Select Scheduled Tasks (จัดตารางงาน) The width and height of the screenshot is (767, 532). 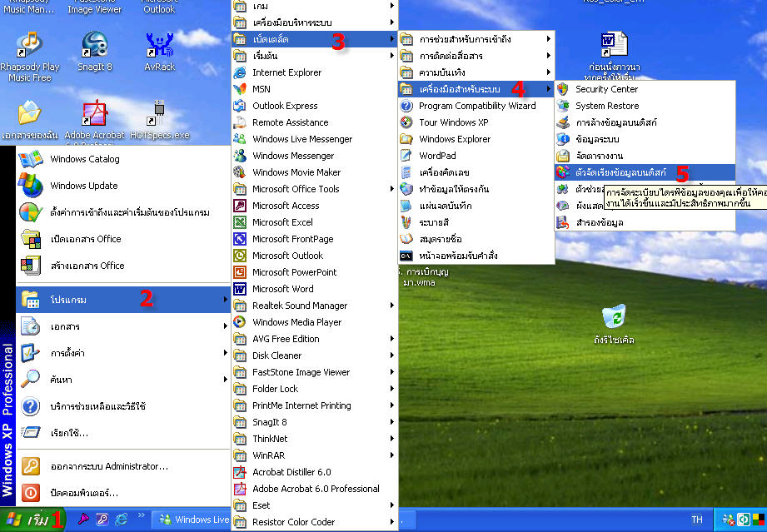point(645,156)
